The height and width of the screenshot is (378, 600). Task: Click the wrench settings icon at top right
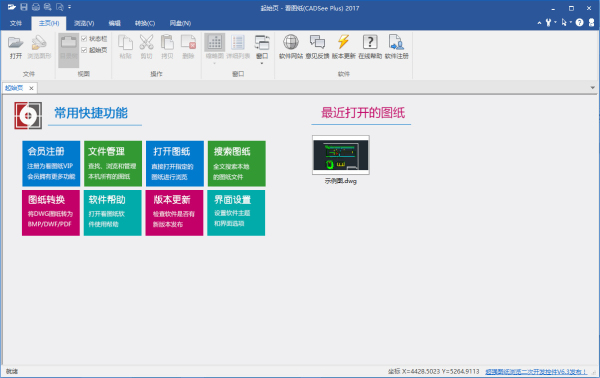tap(548, 23)
